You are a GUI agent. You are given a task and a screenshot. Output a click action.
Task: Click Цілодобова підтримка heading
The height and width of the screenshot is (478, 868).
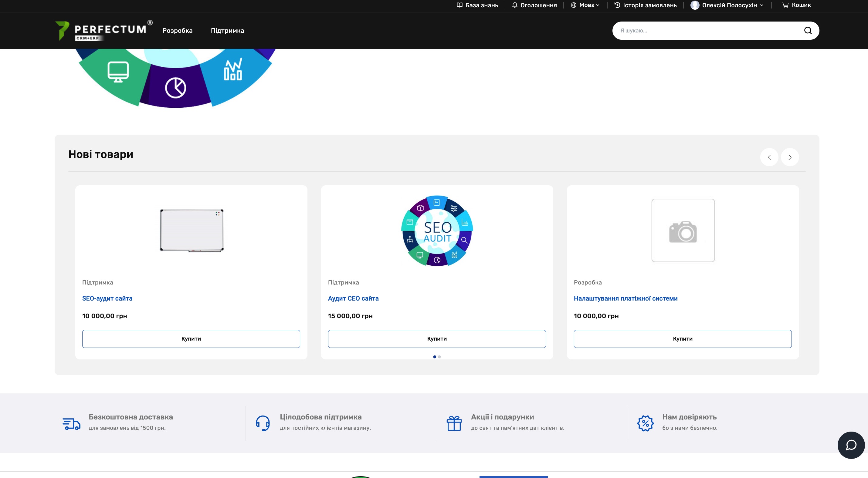point(320,417)
